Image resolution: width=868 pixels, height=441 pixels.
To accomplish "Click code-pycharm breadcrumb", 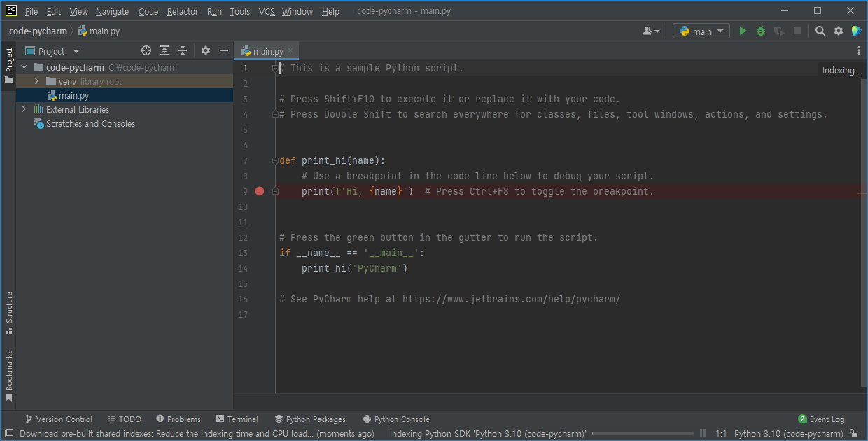I will (38, 31).
